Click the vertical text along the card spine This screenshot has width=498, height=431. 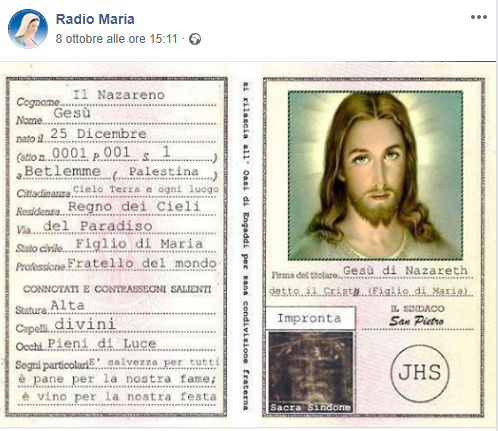click(x=246, y=246)
